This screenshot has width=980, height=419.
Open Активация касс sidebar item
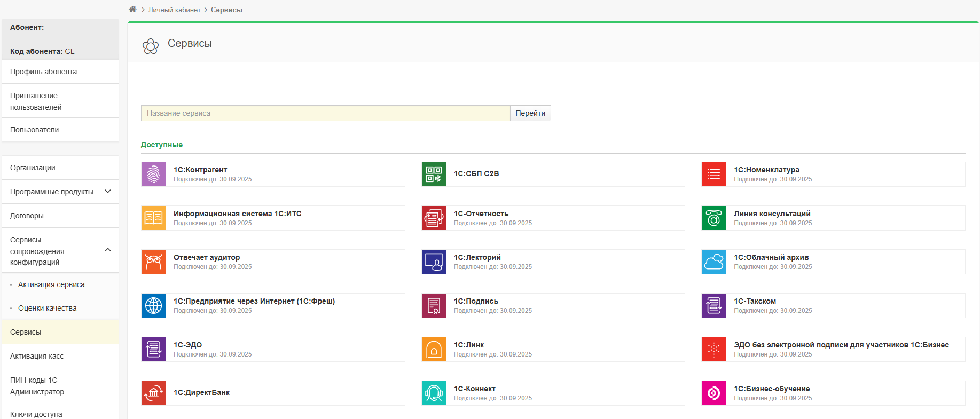60,356
